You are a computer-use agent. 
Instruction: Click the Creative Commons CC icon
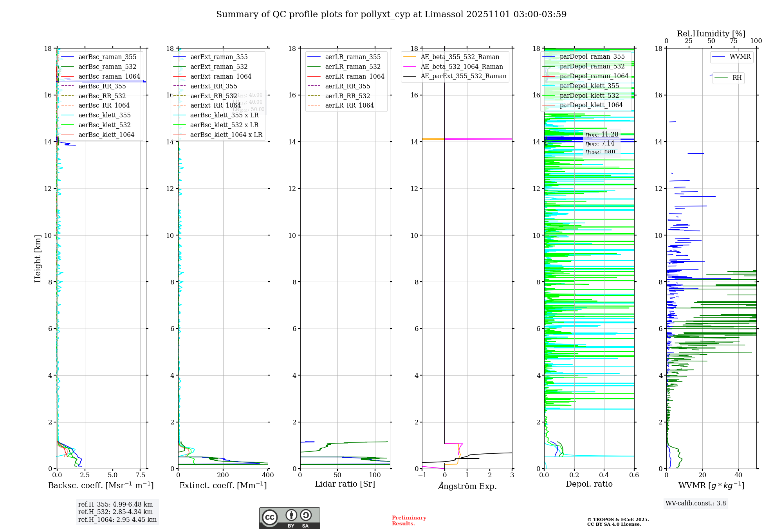(x=270, y=517)
